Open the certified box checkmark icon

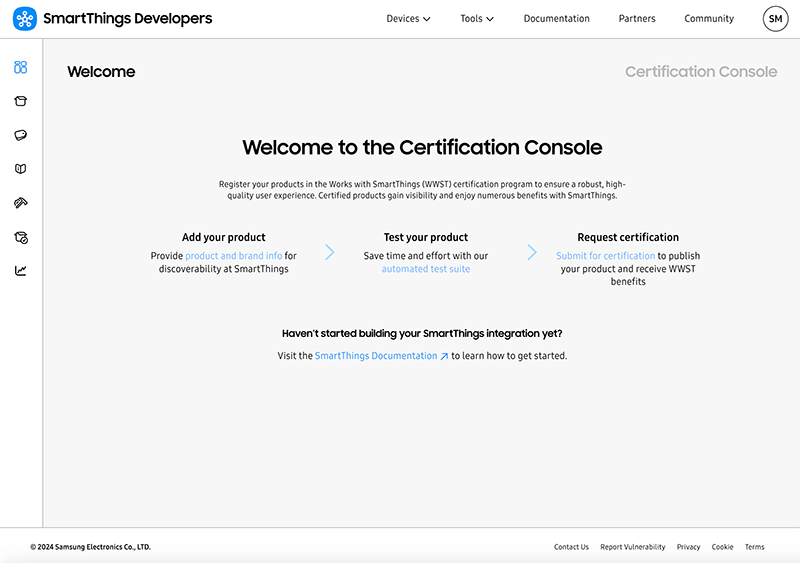click(x=21, y=237)
